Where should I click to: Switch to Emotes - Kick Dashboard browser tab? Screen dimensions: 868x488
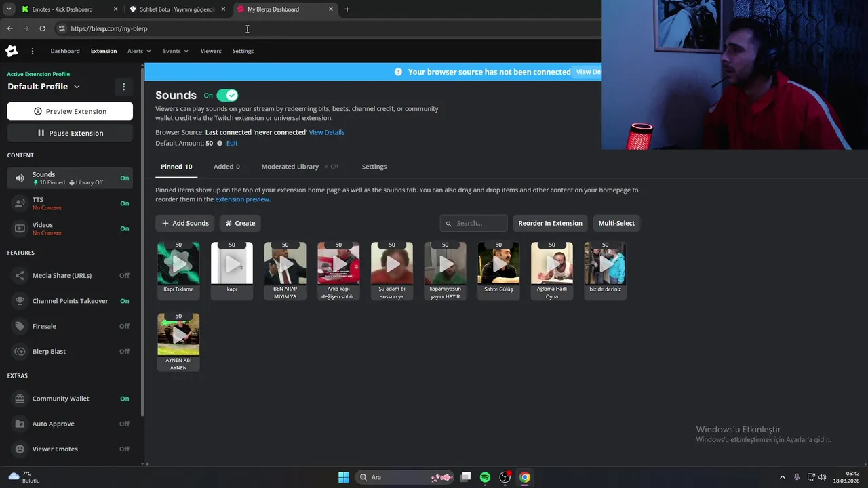(69, 9)
